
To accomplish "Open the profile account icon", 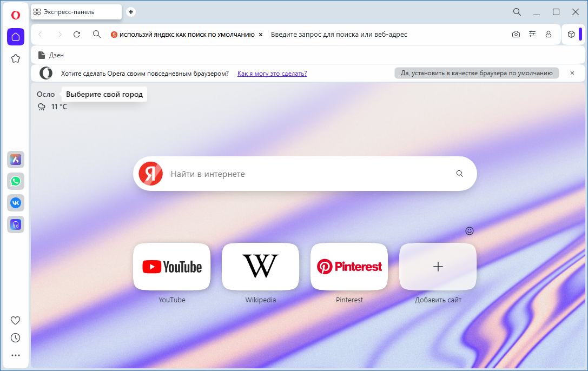I will (549, 34).
